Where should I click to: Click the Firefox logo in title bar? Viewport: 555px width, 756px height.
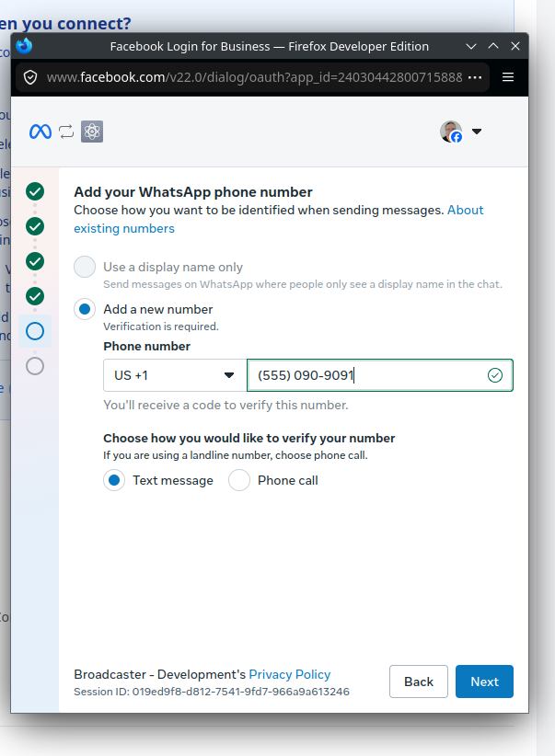tap(24, 46)
